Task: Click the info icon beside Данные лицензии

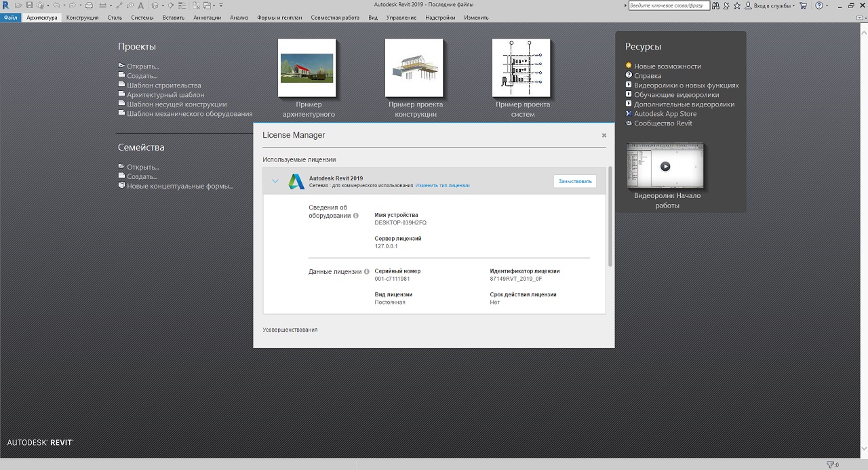Action: point(367,272)
